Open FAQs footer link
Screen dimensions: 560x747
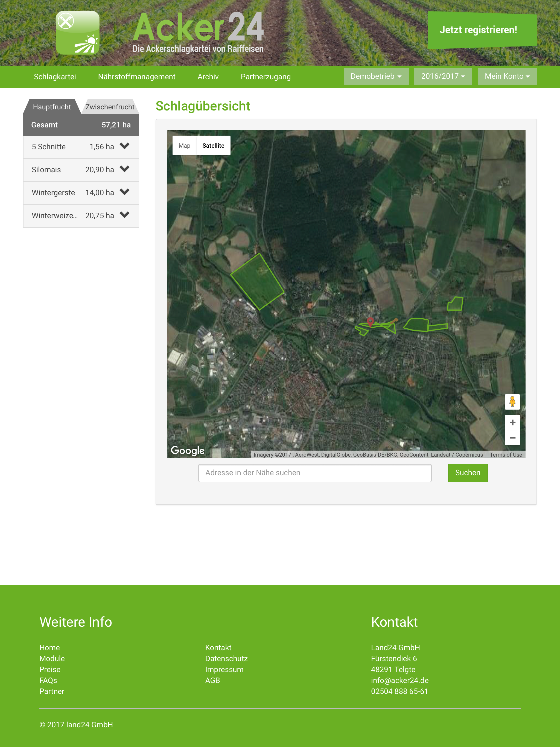tap(48, 681)
